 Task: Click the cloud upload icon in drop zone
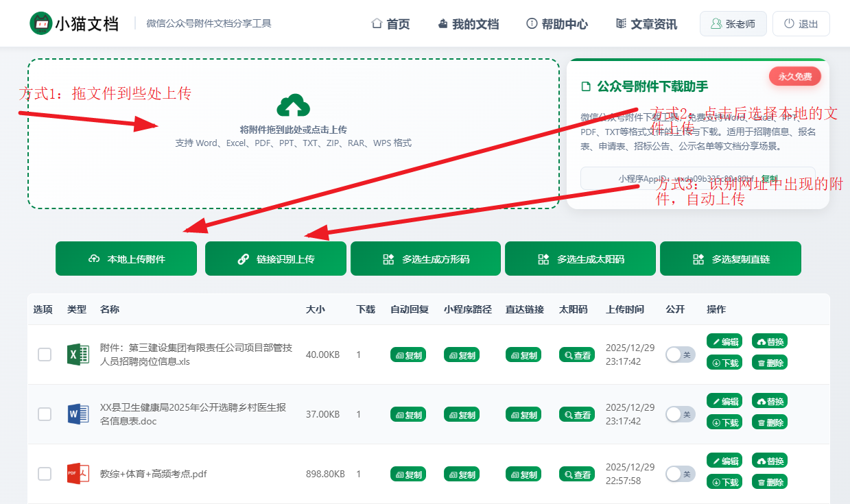point(293,106)
